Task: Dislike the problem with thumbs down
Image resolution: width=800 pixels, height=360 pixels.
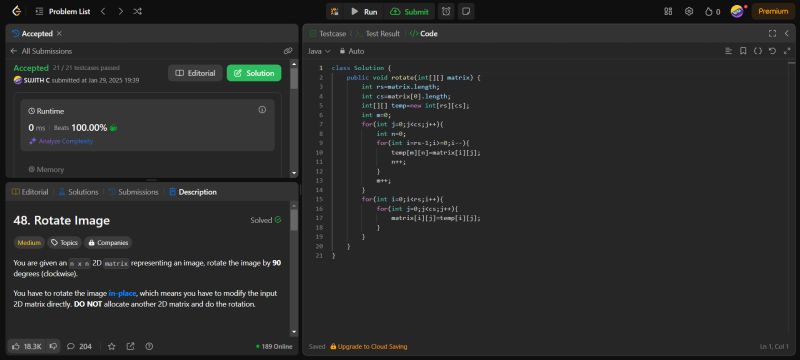Action: point(53,346)
